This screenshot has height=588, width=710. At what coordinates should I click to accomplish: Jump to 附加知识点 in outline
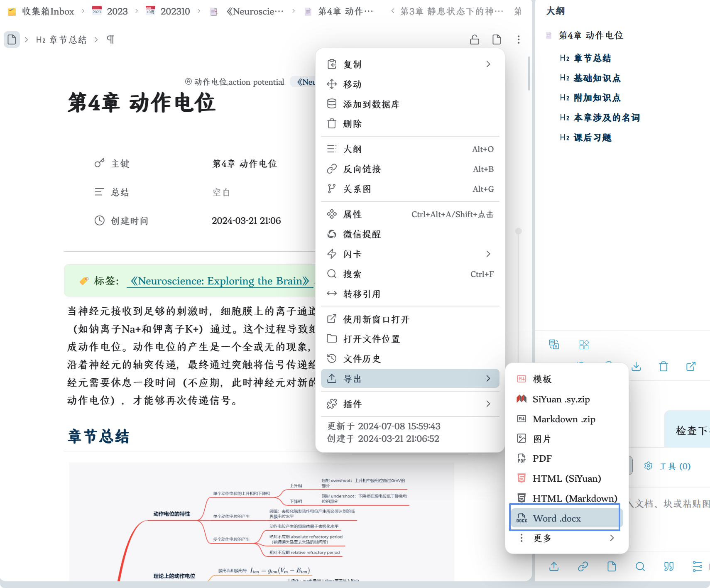(597, 98)
